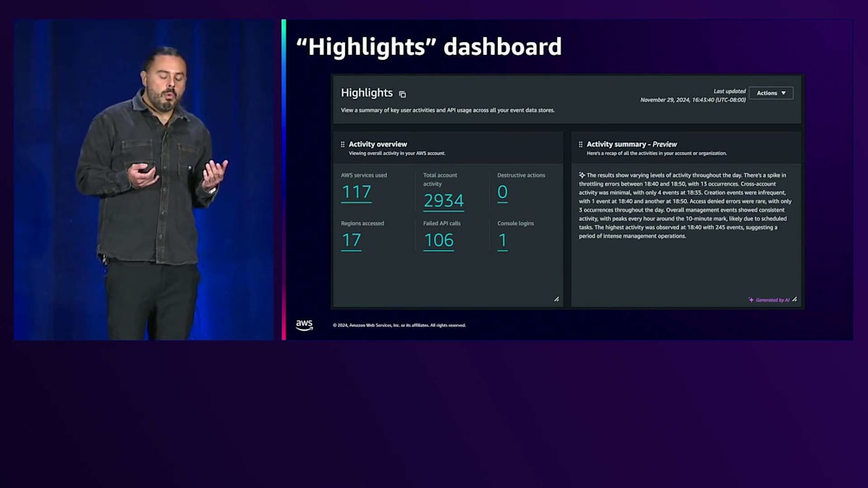The height and width of the screenshot is (488, 868).
Task: Click Activity summary panel resize corner icon
Action: [795, 299]
